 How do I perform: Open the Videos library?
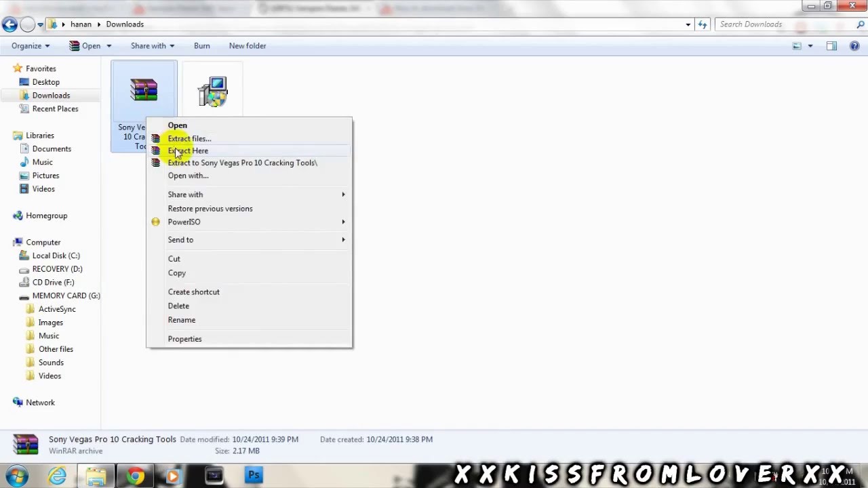43,189
